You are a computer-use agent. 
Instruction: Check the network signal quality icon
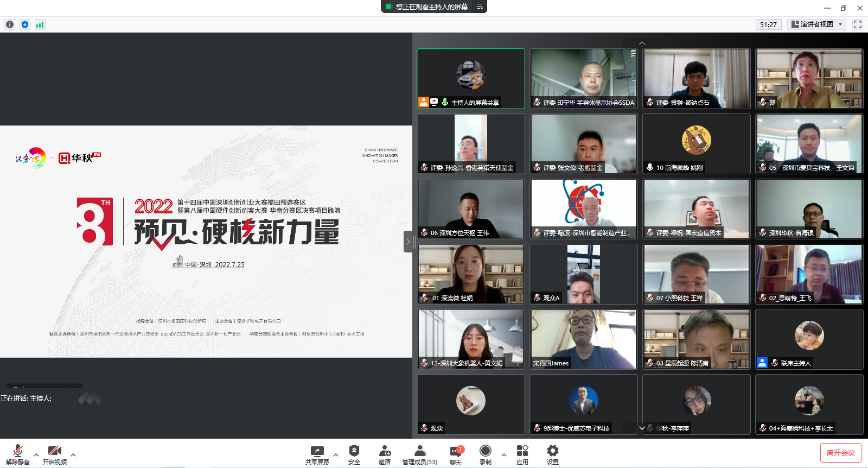pos(40,24)
